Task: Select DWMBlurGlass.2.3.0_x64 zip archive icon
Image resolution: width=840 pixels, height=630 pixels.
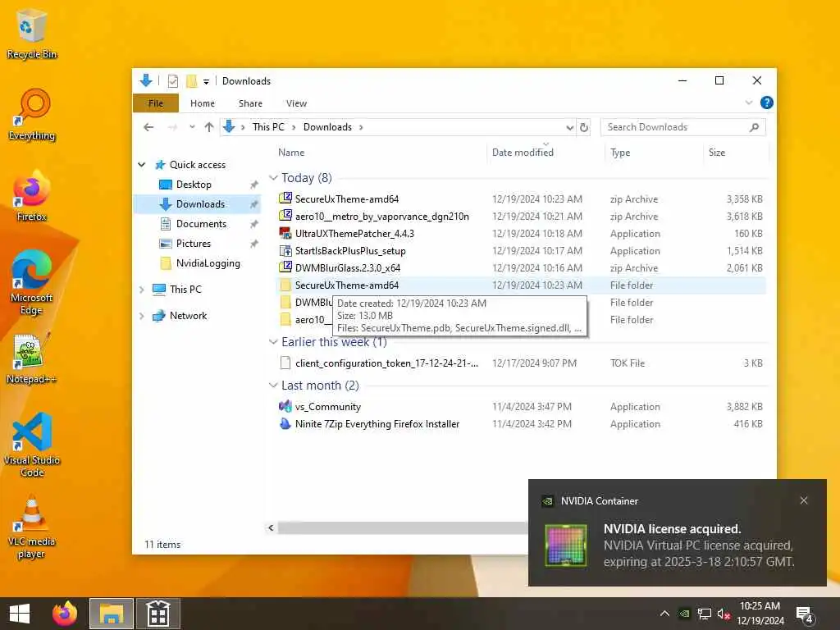Action: point(285,268)
